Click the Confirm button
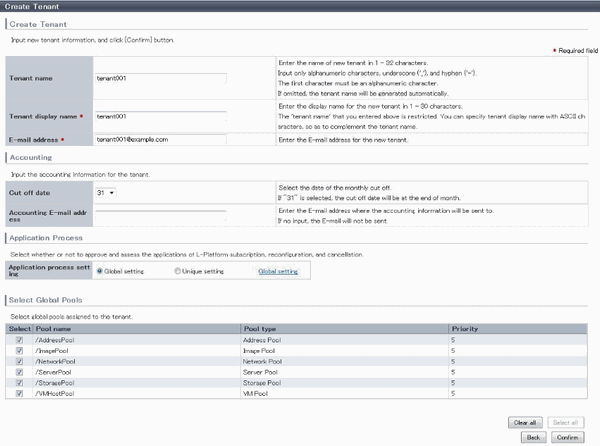 pyautogui.click(x=568, y=437)
